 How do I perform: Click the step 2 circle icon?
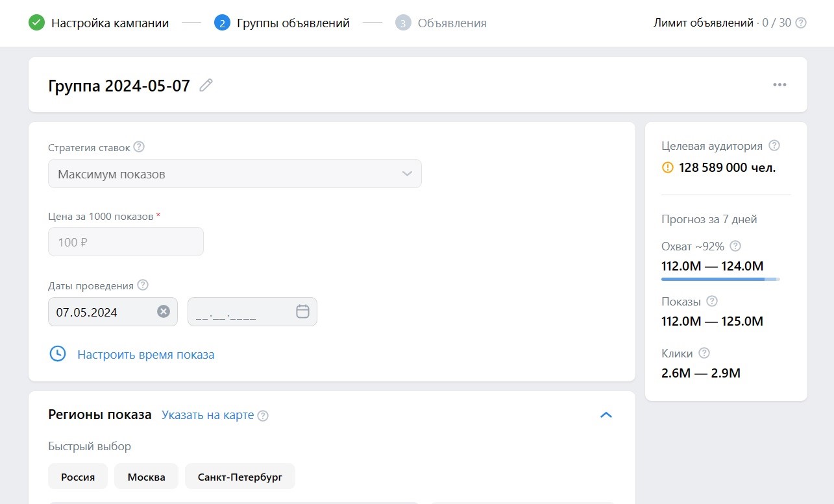[223, 23]
